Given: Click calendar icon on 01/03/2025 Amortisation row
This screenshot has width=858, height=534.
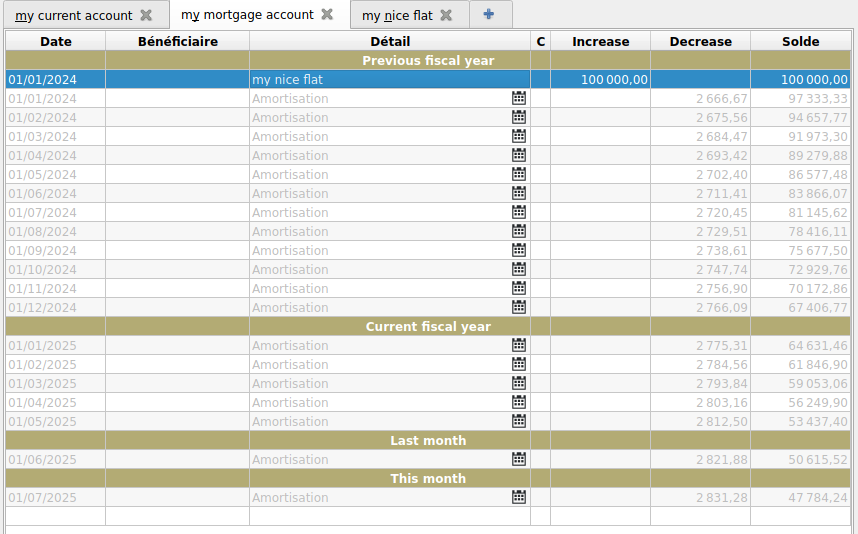Looking at the screenshot, I should click(518, 383).
